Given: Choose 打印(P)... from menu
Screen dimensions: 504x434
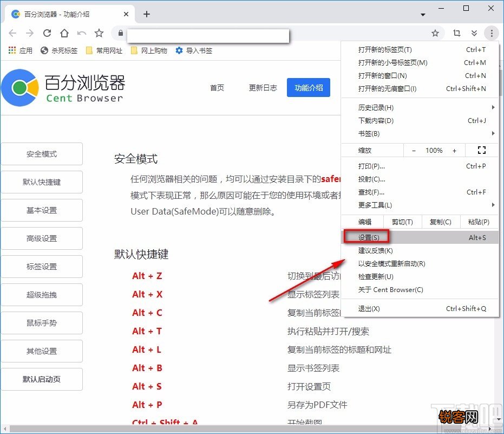Looking at the screenshot, I should (x=420, y=166).
